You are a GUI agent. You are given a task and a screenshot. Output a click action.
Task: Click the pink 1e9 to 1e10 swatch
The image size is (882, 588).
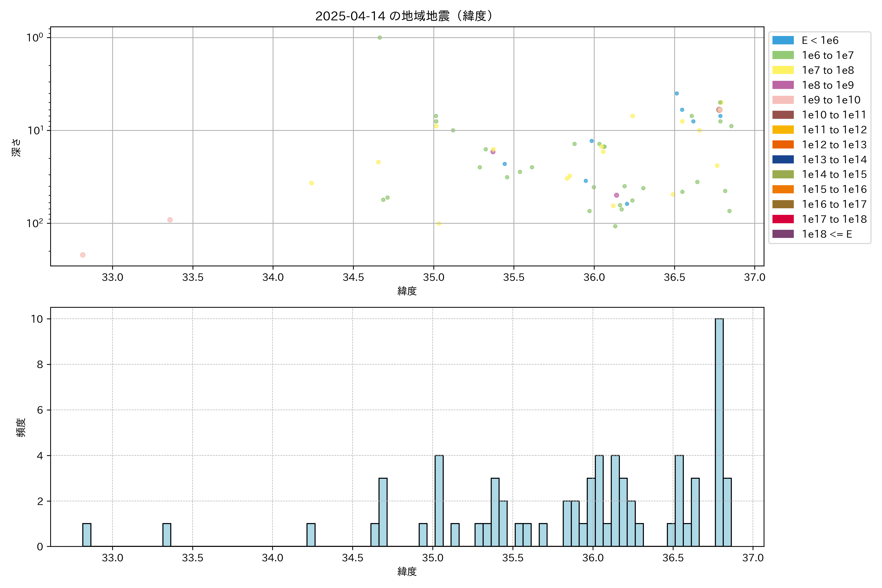coord(783,100)
